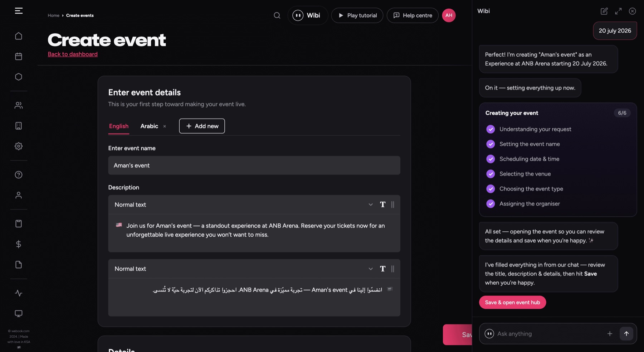Open the single person profile icon in sidebar
This screenshot has height=352, width=644.
(x=19, y=195)
